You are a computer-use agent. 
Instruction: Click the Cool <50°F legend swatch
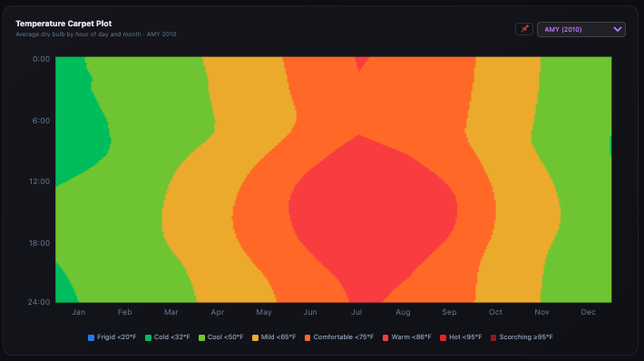point(201,337)
